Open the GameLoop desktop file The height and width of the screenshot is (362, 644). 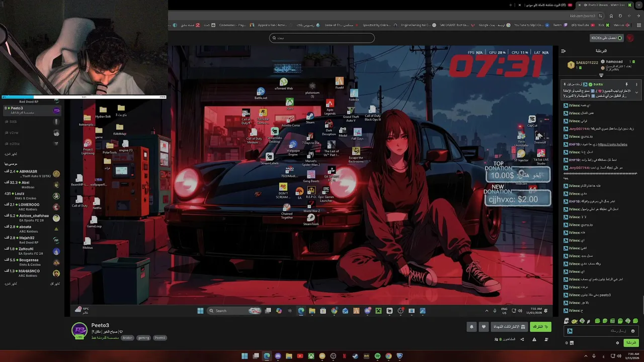(x=94, y=222)
